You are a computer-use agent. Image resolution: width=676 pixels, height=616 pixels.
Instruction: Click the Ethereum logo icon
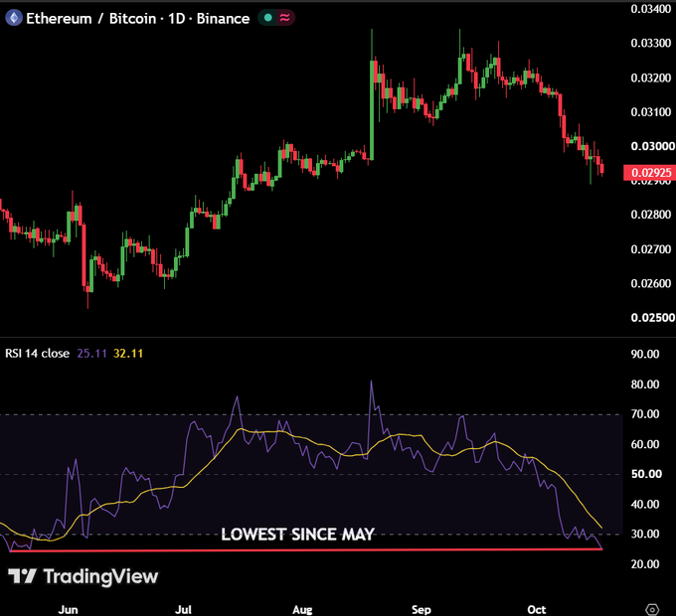[x=14, y=18]
